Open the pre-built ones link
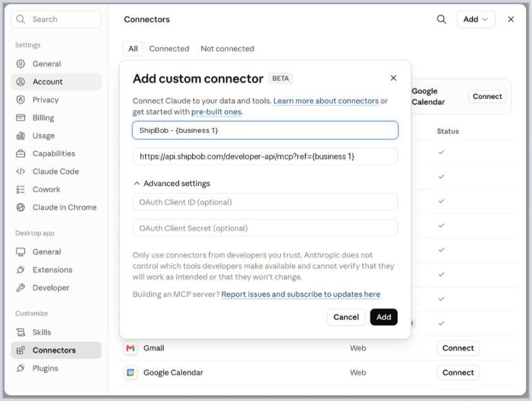 217,112
